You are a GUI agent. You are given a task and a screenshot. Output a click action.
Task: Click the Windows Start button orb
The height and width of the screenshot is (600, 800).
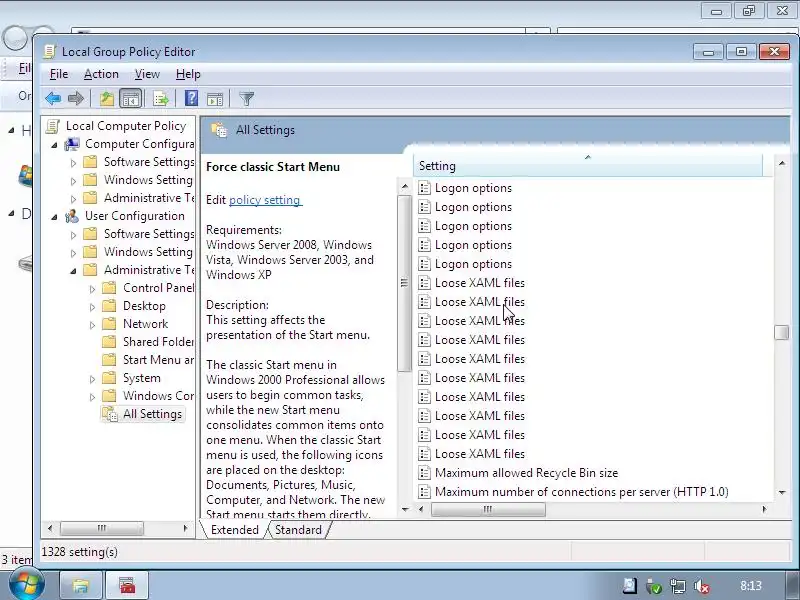tap(27, 584)
